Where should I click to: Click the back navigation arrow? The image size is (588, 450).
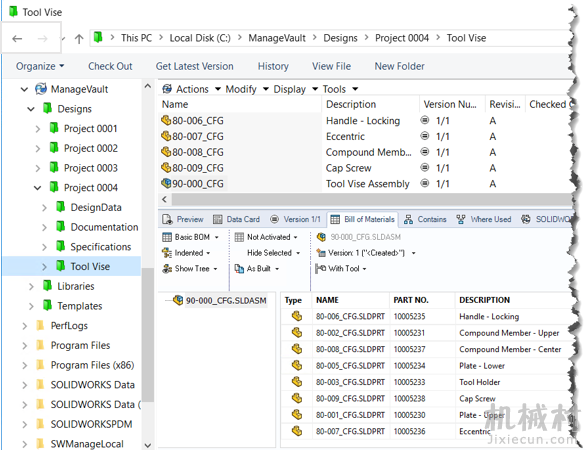click(x=17, y=38)
